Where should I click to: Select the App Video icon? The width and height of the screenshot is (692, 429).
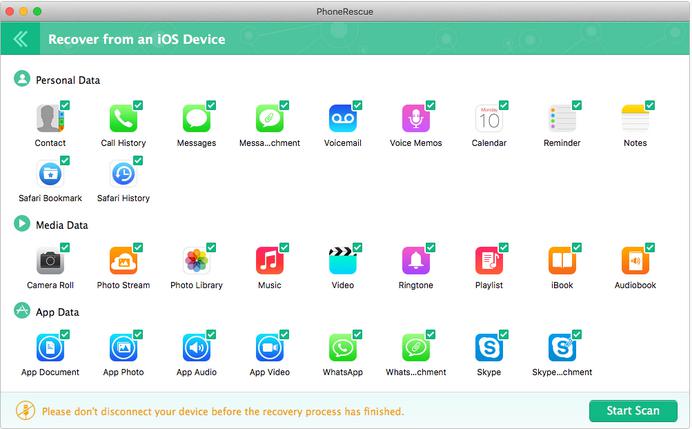coord(269,347)
